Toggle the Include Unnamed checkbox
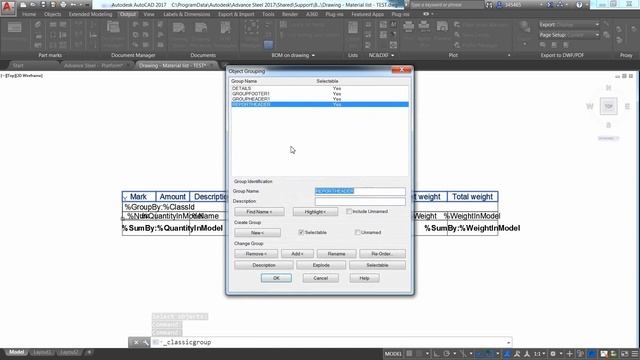640x360 pixels. pos(349,211)
